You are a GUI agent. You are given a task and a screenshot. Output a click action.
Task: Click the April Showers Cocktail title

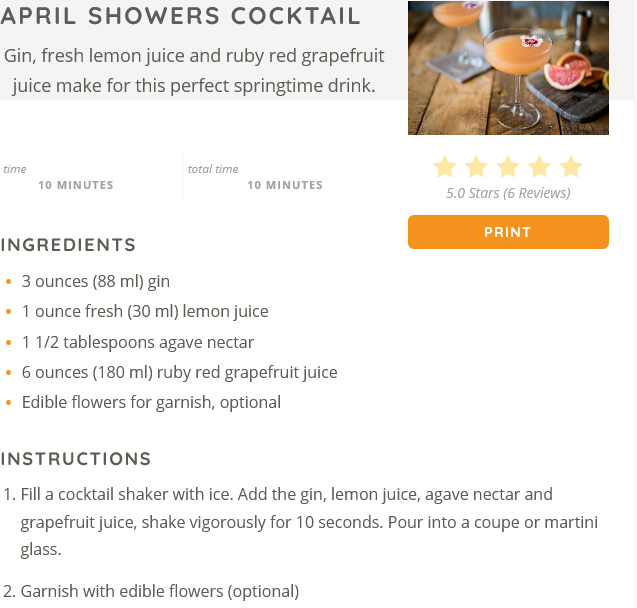coord(181,16)
